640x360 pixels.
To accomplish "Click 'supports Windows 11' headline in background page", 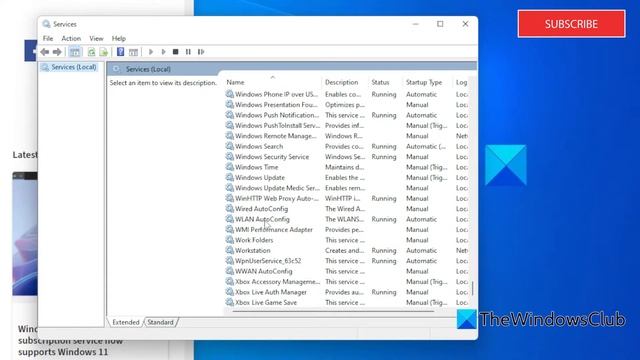I will click(x=63, y=352).
